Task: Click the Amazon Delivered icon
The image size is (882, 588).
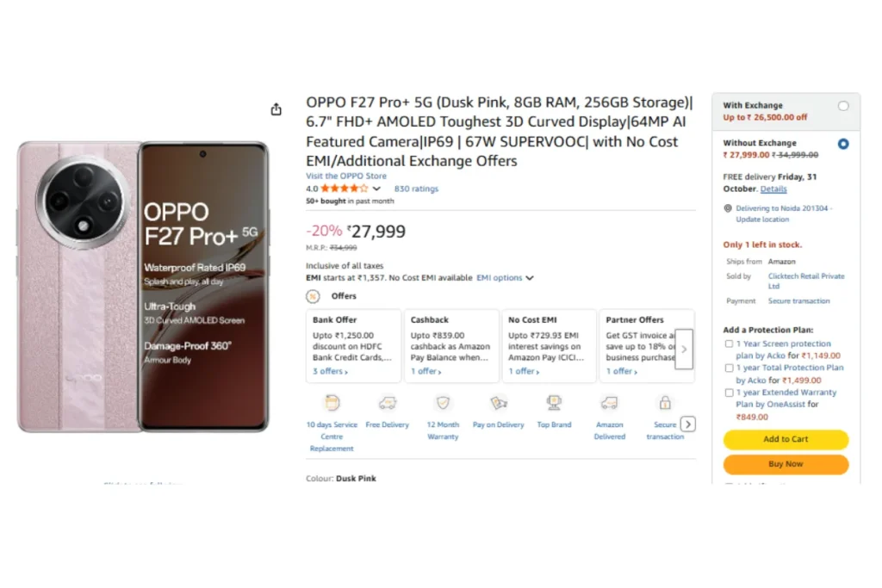Action: click(x=609, y=403)
